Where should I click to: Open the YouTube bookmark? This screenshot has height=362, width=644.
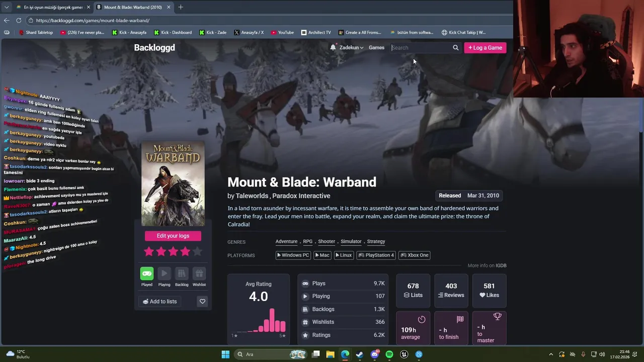point(282,32)
